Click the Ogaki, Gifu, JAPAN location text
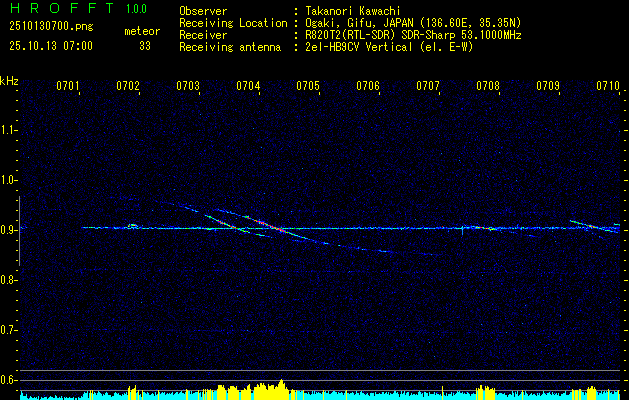The image size is (629, 400). coord(413,23)
